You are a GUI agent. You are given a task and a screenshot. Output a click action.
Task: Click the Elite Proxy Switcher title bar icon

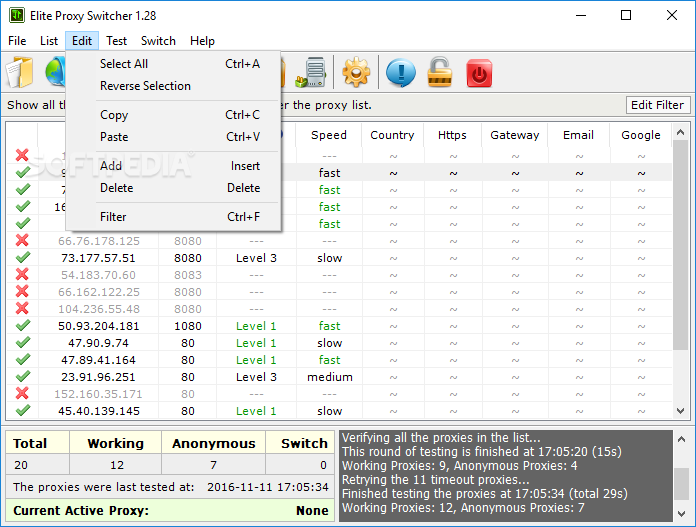pyautogui.click(x=17, y=16)
